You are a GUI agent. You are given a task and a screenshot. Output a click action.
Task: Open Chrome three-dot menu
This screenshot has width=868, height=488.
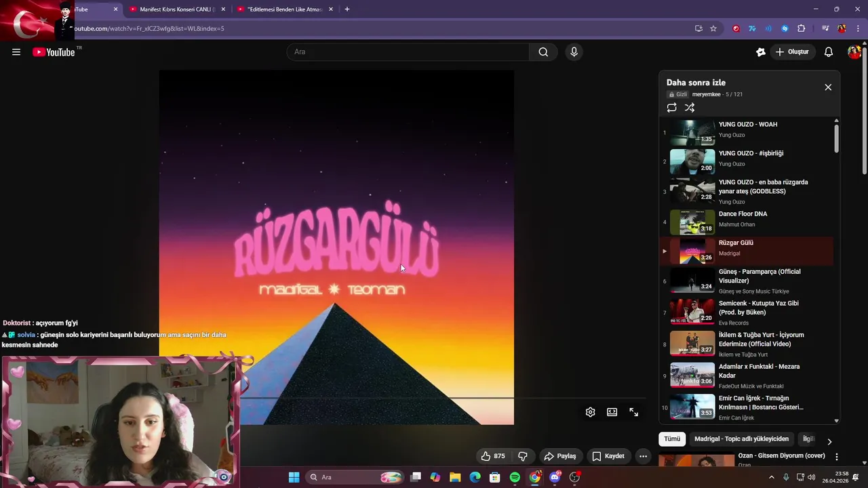click(859, 28)
